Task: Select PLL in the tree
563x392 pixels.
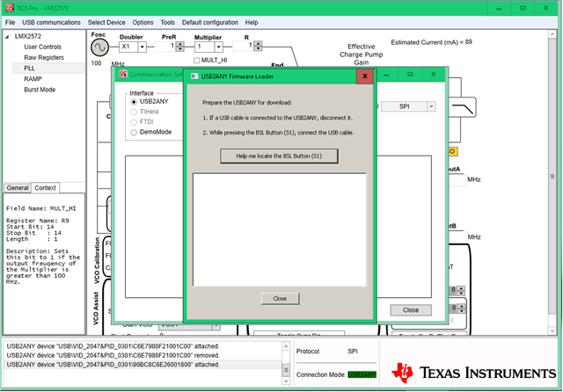Action: tap(29, 69)
